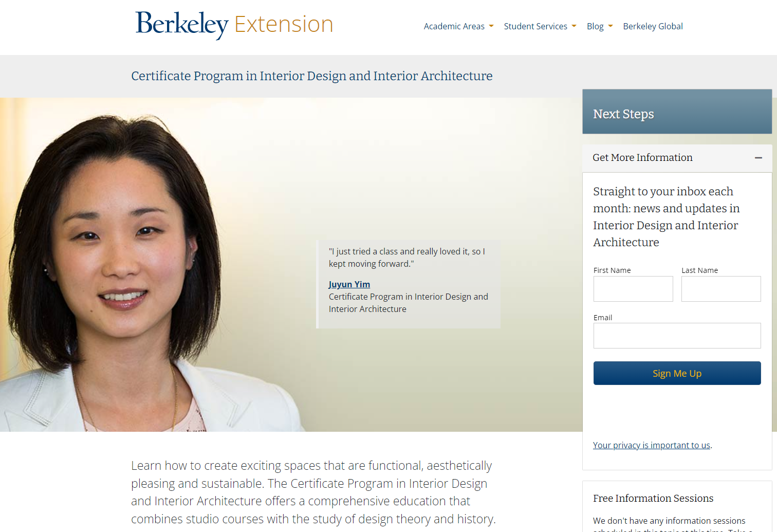Click the caret arrow beside Blog
Screen dimensions: 777x532
click(x=610, y=26)
